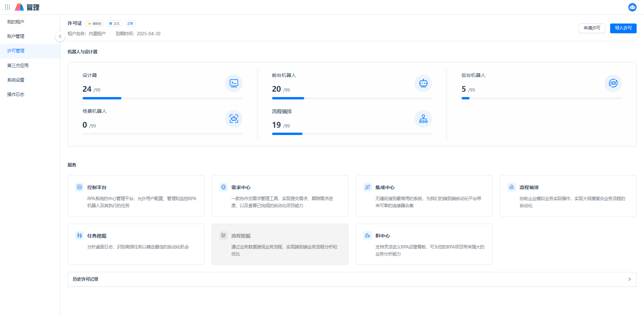The image size is (644, 315).
Task: Click the 设计器 terminal icon
Action: pyautogui.click(x=234, y=83)
